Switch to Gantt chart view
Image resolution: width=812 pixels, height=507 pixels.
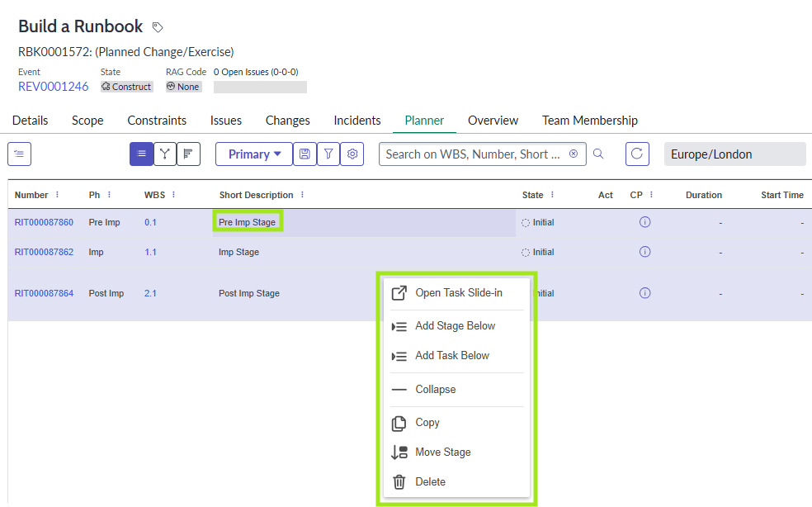(x=189, y=154)
